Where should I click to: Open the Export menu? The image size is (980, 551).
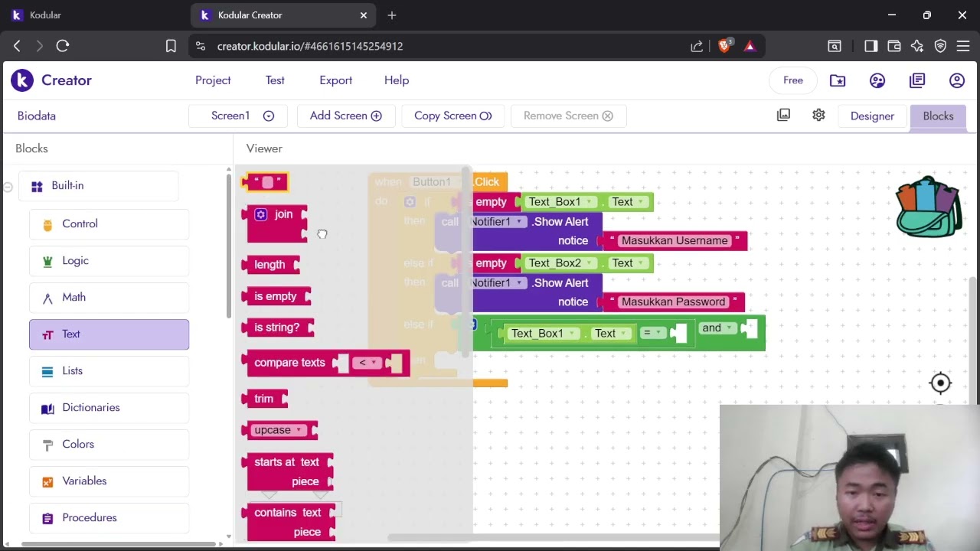(335, 80)
